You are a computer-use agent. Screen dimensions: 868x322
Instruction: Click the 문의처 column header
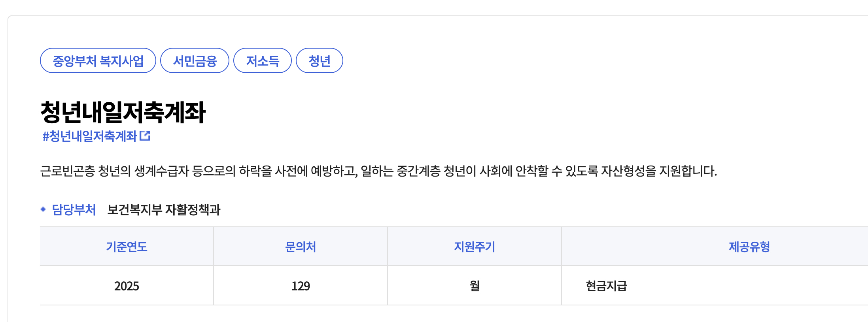tap(300, 246)
